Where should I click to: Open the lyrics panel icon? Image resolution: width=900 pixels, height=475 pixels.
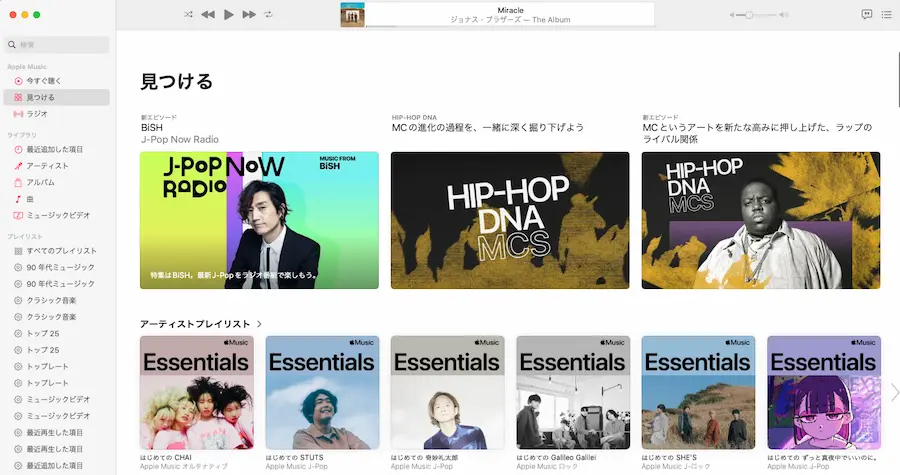coord(867,14)
